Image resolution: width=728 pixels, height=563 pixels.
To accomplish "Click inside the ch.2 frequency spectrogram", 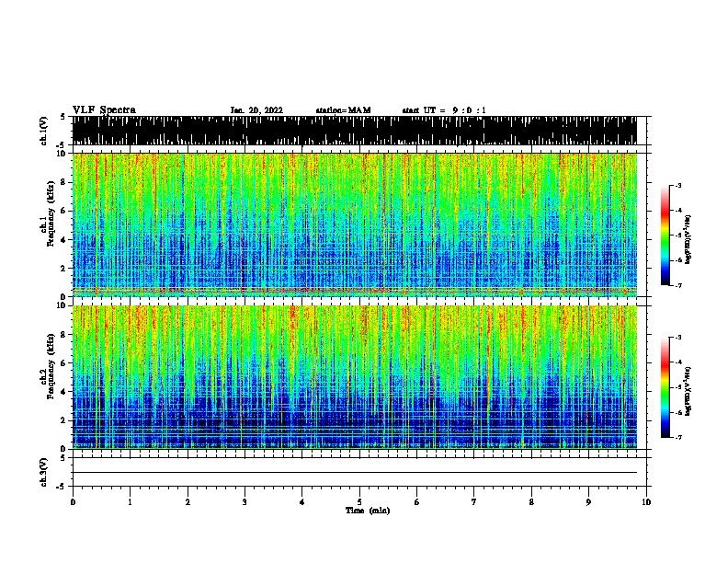I will coord(355,377).
